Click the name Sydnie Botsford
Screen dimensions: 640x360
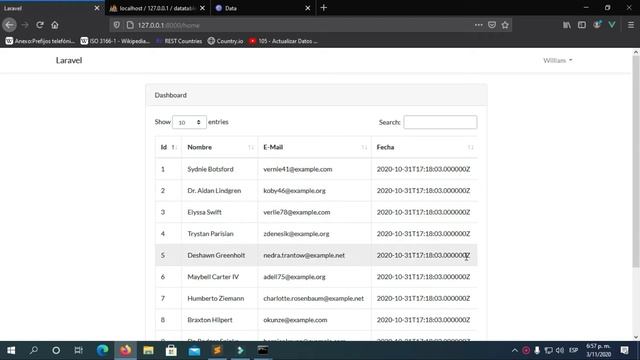[210, 169]
